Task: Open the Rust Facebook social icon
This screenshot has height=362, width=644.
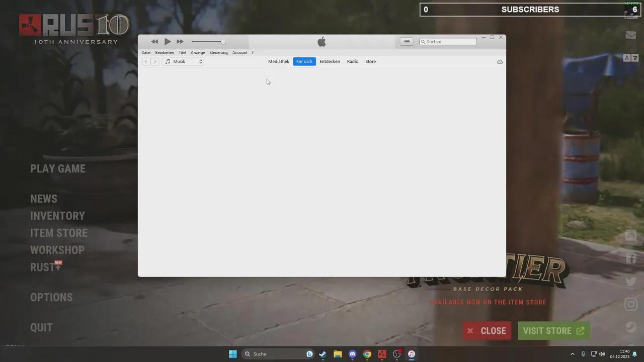Action: coord(631,259)
